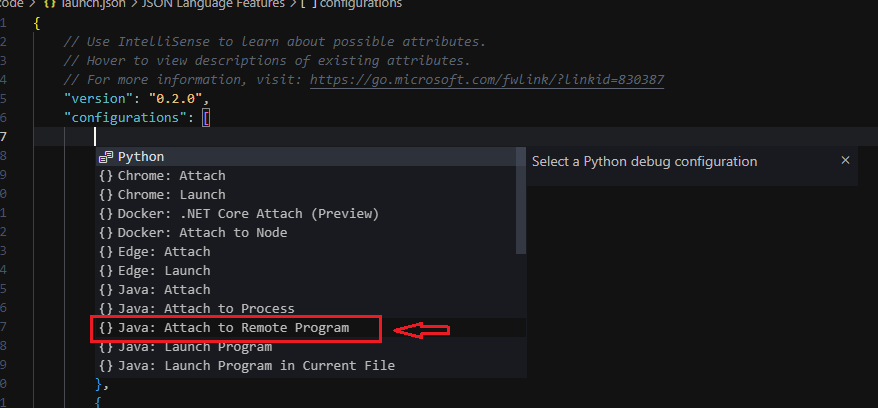Select Java: Launch Program in Current File
Viewport: 878px width, 408px height.
pos(256,366)
